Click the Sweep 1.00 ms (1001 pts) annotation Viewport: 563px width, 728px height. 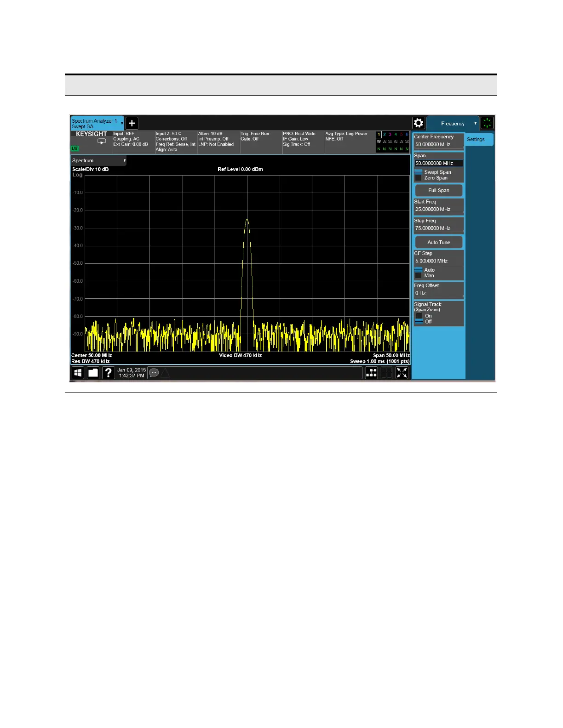[380, 361]
